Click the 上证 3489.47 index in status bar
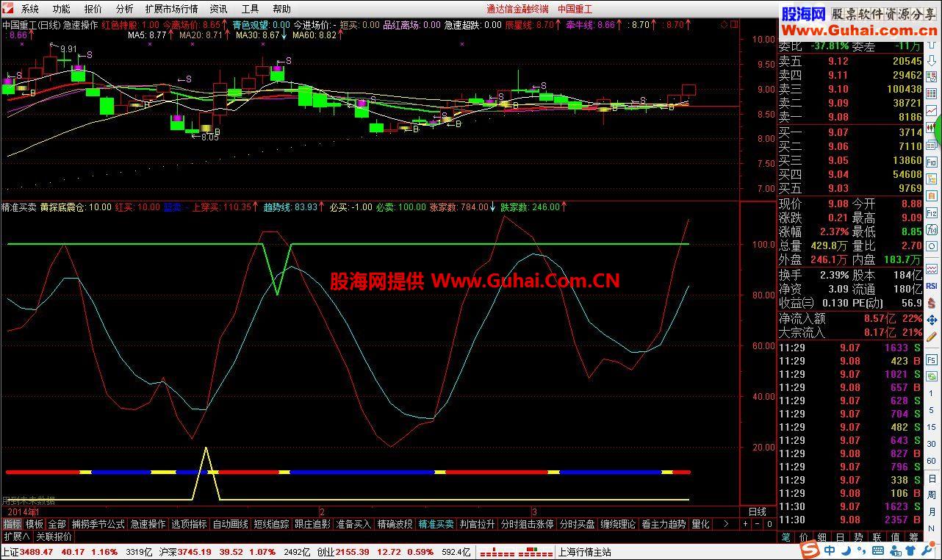Viewport: 942px width, 560px height. tap(28, 552)
